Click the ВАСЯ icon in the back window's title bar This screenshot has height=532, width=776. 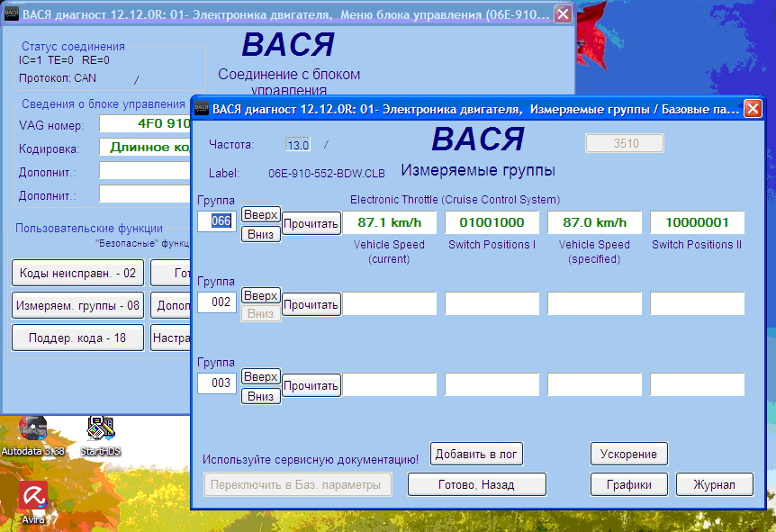tap(12, 14)
